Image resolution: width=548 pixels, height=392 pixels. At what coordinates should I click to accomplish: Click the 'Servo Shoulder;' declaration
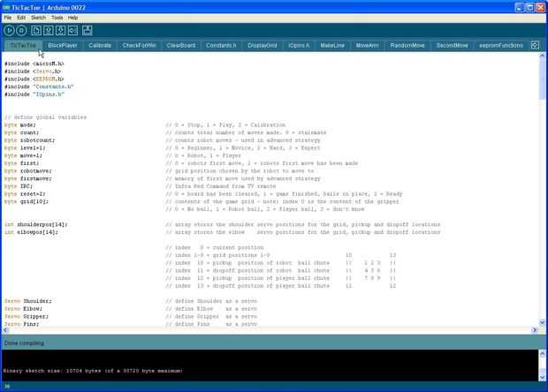28,301
